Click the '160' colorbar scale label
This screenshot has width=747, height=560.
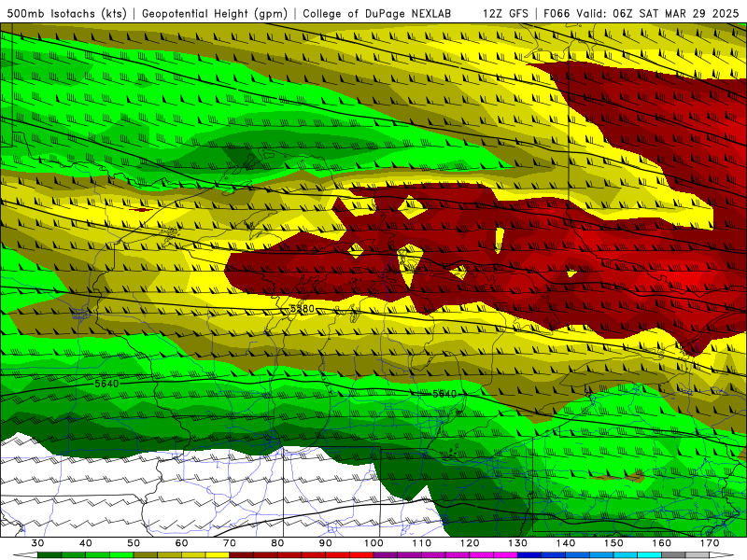tap(661, 543)
